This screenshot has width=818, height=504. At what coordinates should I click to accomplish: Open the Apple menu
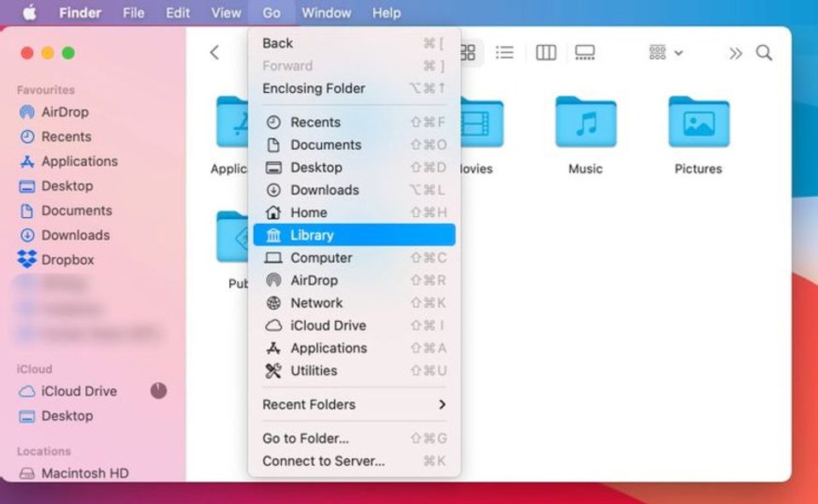click(x=30, y=13)
